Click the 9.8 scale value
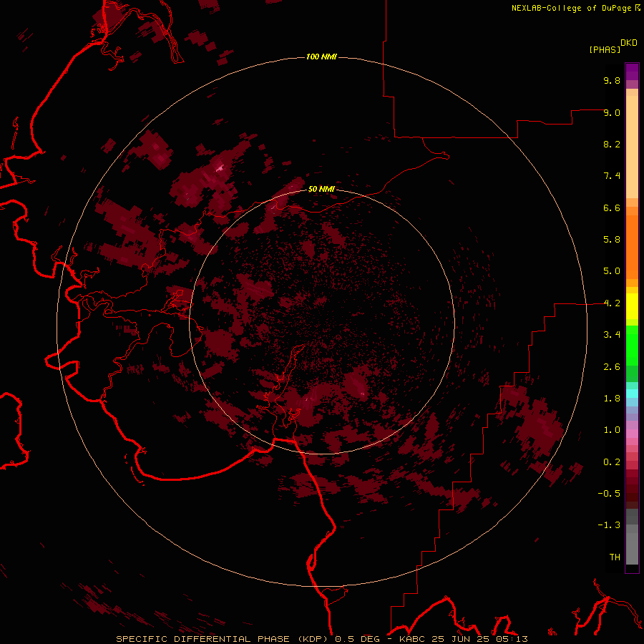Screen dimensions: 644x644 tap(612, 80)
